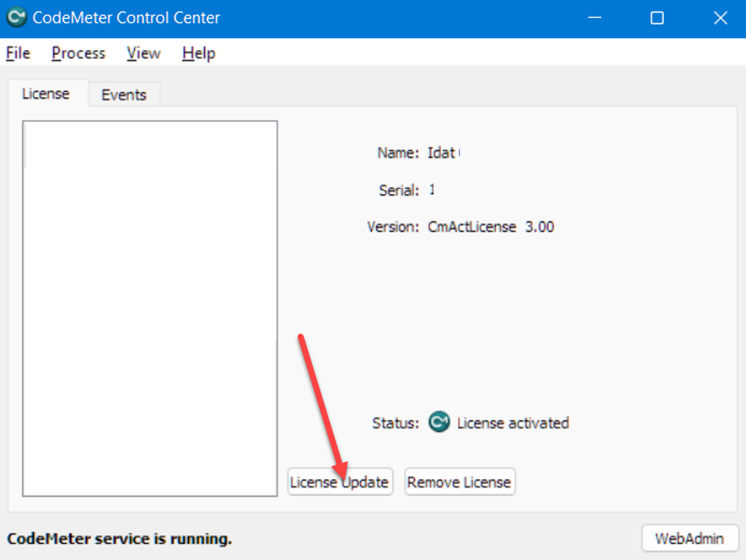Click the Remove License button
Viewport: 746px width, 560px height.
pos(459,482)
